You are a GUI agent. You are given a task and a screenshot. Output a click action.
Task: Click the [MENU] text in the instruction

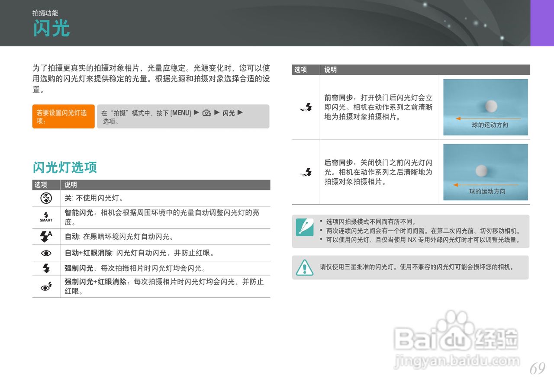[180, 113]
